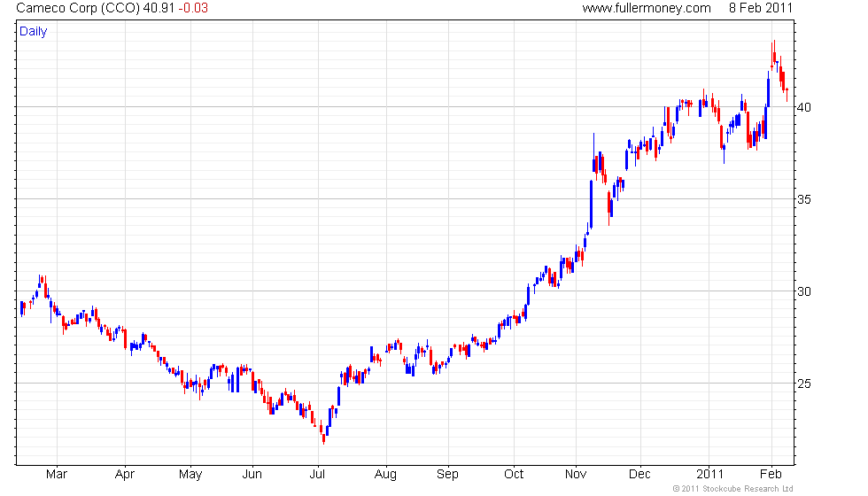This screenshot has height=496, width=868.
Task: Click the May month axis label
Action: click(190, 475)
